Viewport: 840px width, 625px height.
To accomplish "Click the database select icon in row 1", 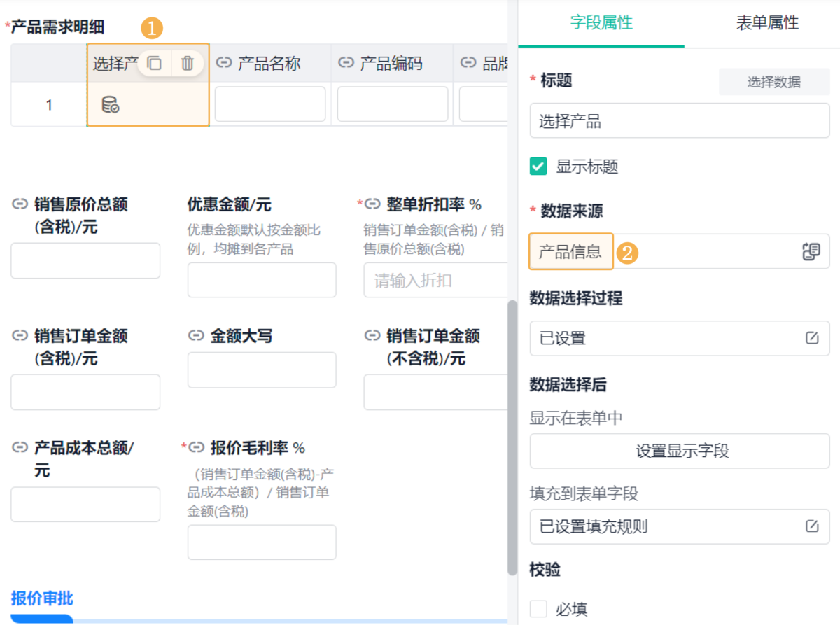I will pyautogui.click(x=111, y=105).
